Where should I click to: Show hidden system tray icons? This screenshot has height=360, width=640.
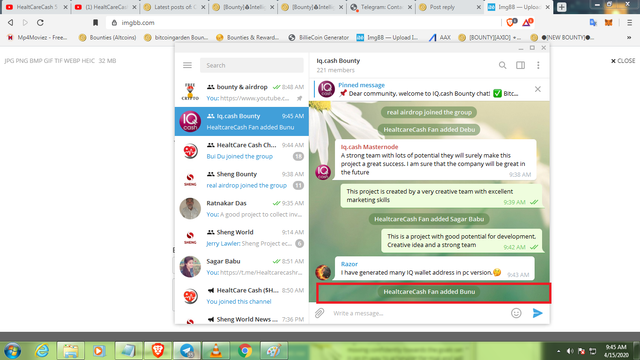[558, 351]
